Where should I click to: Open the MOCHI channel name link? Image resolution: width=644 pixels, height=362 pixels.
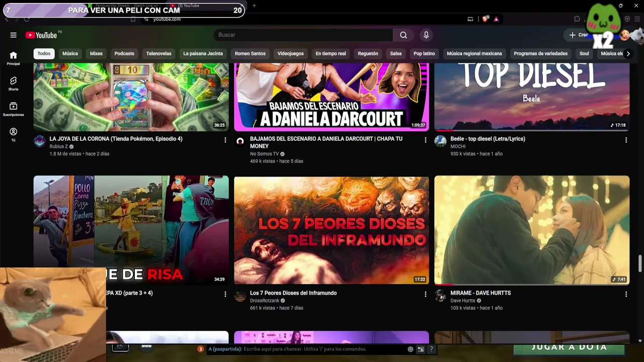[458, 147]
